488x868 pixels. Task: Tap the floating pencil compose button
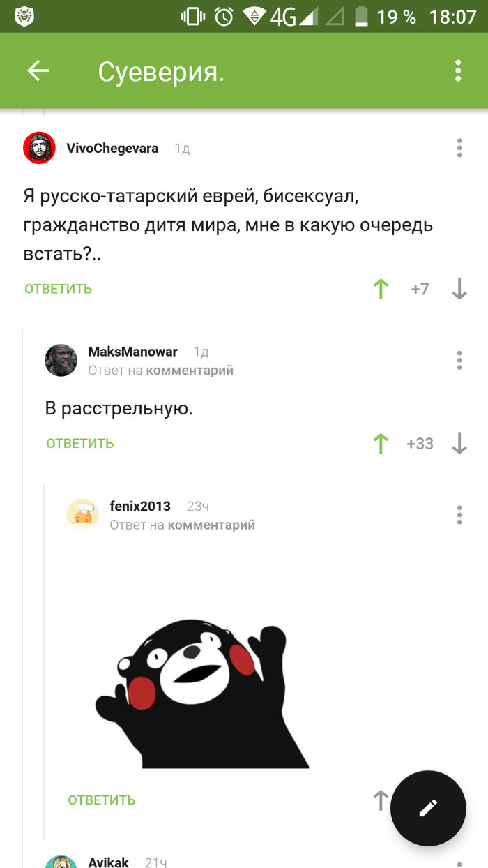click(428, 808)
